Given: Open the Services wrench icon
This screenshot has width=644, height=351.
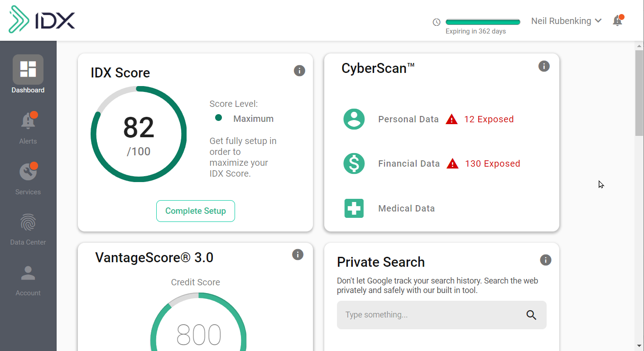Looking at the screenshot, I should pos(28,171).
